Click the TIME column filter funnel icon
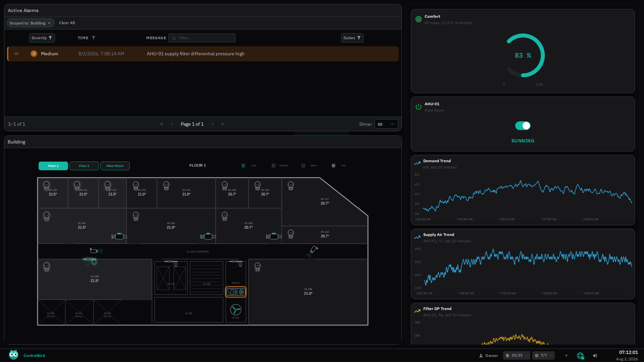The height and width of the screenshot is (362, 644). point(94,38)
